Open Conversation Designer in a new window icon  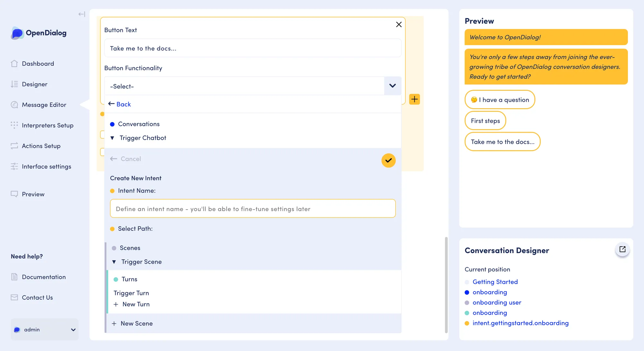(x=622, y=249)
